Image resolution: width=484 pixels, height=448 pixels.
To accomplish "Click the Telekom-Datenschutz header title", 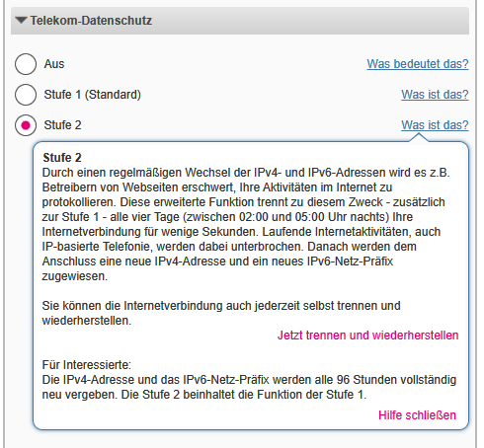I will coord(91,21).
